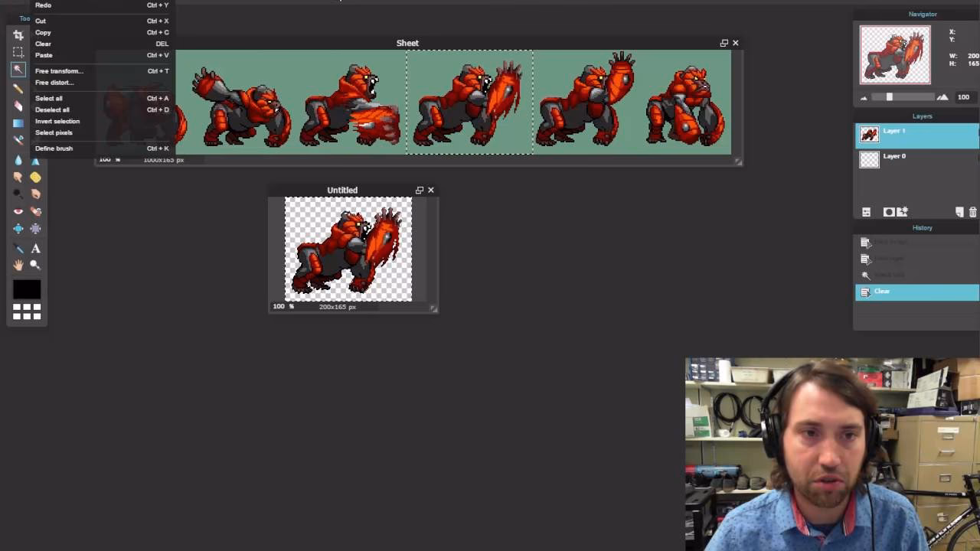Select the Pinch tool
Image resolution: width=980 pixels, height=551 pixels.
(x=35, y=228)
